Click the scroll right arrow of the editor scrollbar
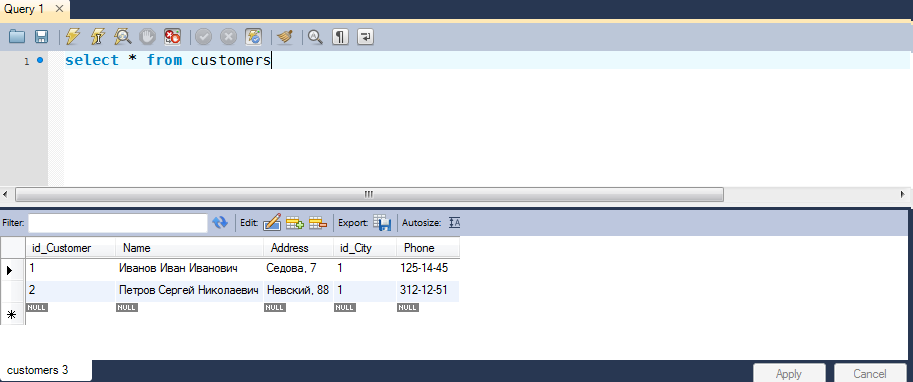 tap(903, 194)
